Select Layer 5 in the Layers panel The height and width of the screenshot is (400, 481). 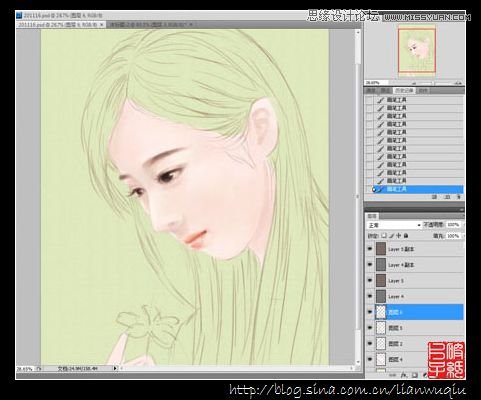[396, 281]
